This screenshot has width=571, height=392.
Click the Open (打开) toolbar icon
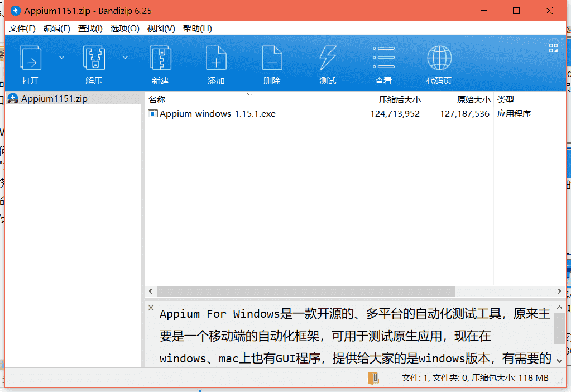click(x=30, y=58)
